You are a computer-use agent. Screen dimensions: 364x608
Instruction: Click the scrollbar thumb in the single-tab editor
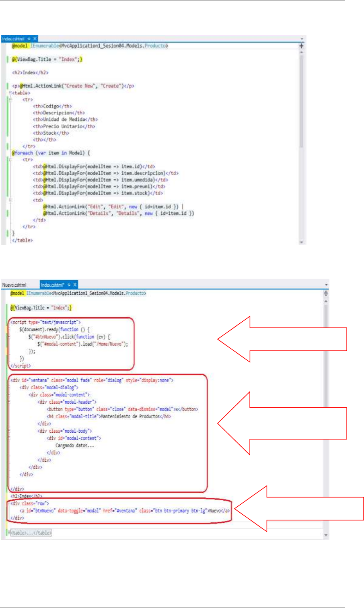click(x=301, y=101)
